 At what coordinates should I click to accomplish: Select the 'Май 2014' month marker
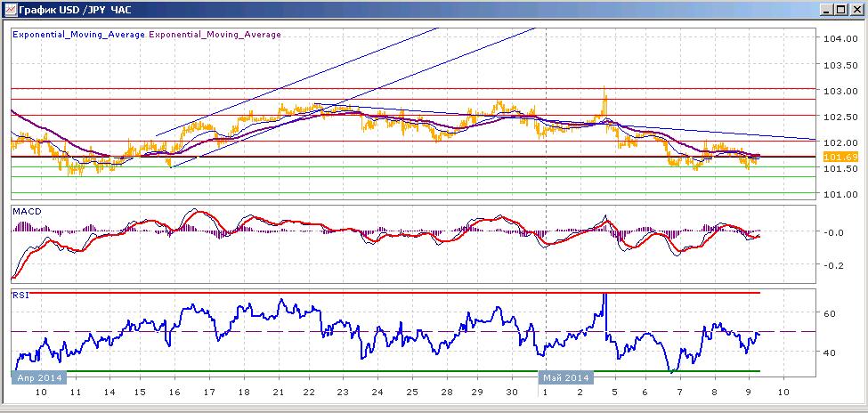[x=565, y=378]
